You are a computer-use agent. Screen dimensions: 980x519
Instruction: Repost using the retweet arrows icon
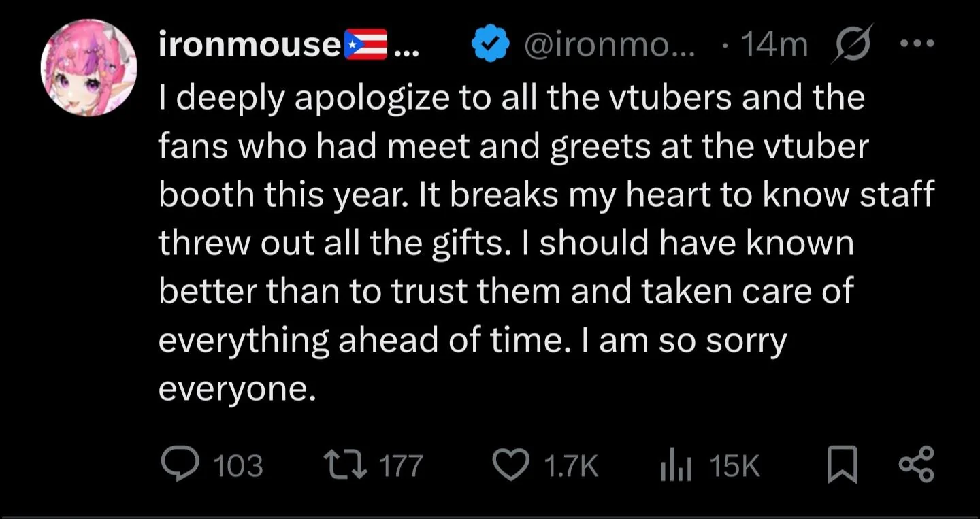[x=346, y=466]
